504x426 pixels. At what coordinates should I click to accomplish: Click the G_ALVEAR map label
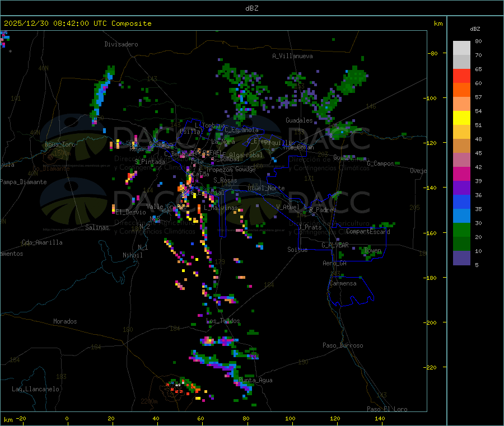(x=335, y=245)
